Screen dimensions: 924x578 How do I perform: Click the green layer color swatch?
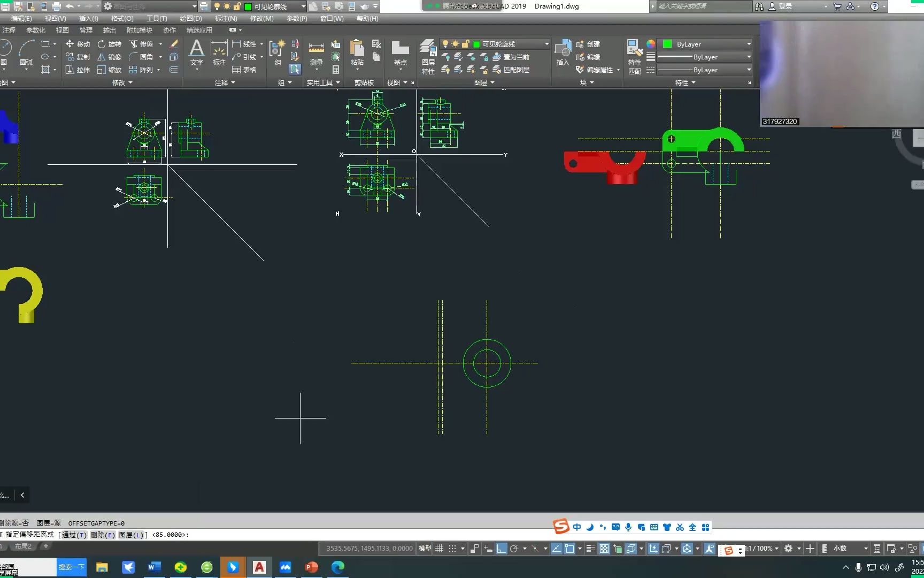[x=476, y=43]
